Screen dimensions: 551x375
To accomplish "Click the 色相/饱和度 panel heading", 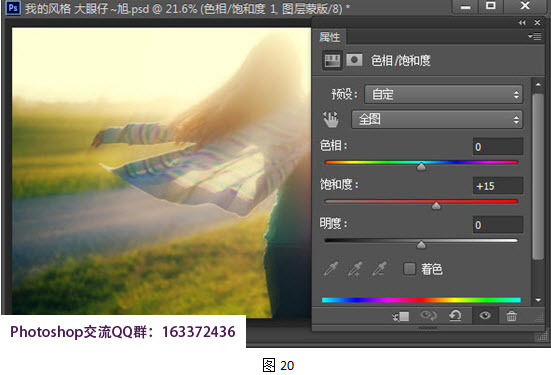I will pyautogui.click(x=401, y=60).
